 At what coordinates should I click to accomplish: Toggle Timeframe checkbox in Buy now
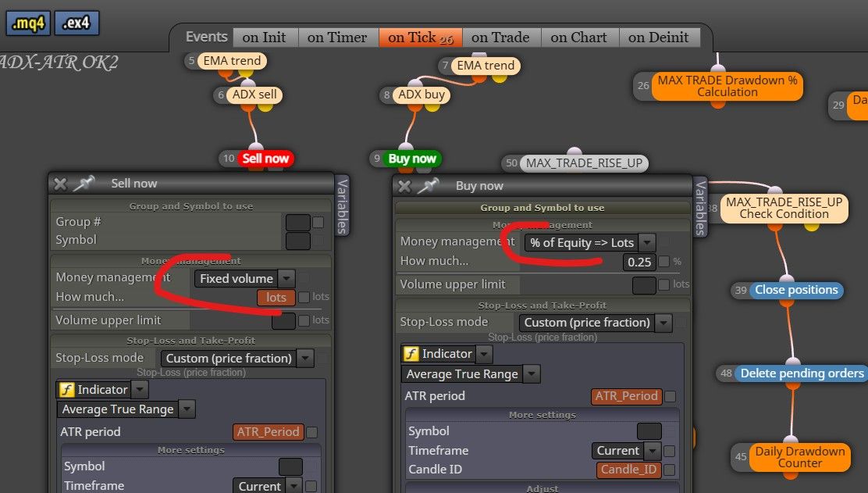click(x=669, y=451)
